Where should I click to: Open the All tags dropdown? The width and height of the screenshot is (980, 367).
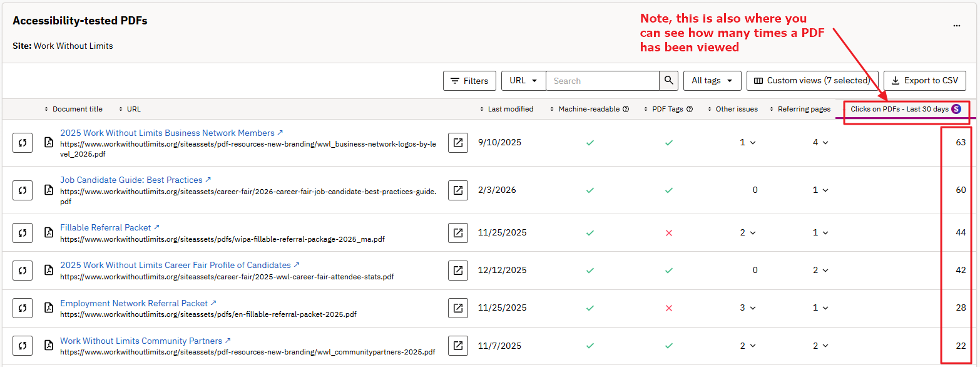click(712, 81)
